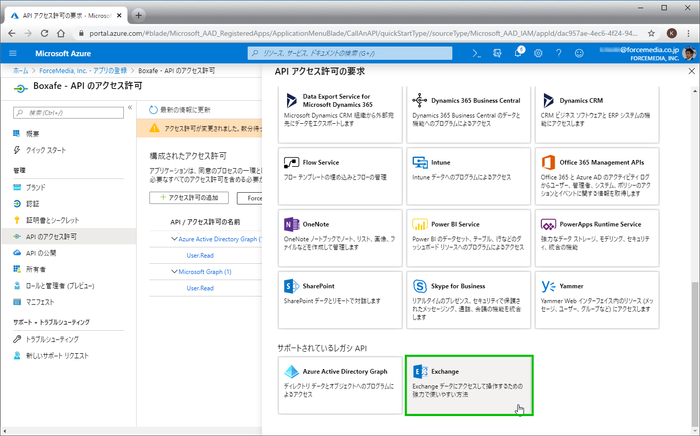The image size is (700, 436).
Task: Open User.Read under Microsoft Graph
Action: click(x=200, y=288)
